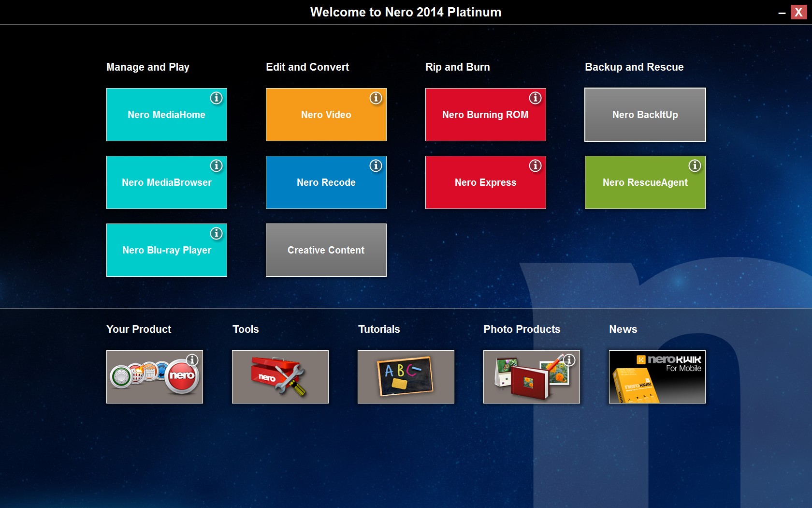Screen dimensions: 812x508
Task: Start Nero Blu-ray Player
Action: tap(167, 250)
